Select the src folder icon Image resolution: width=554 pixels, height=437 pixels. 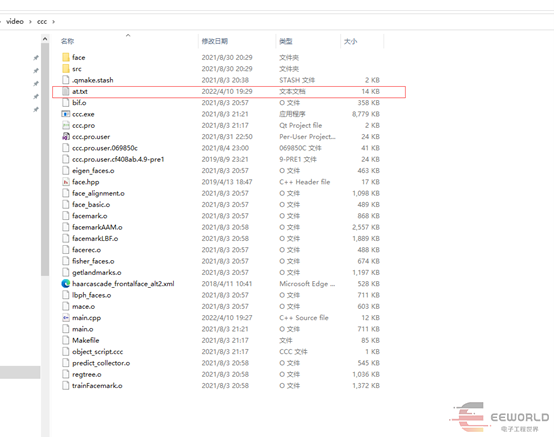click(x=66, y=69)
